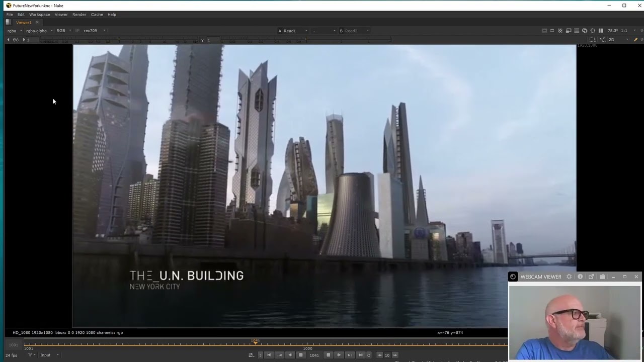Expand the lower-right double chevron menu

641,40
